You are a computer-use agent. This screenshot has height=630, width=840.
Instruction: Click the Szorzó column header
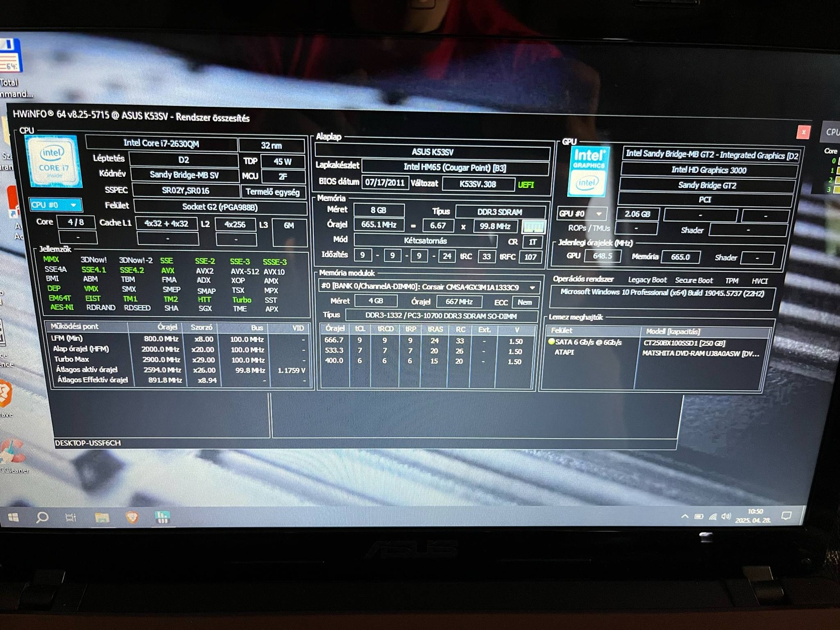tap(201, 327)
